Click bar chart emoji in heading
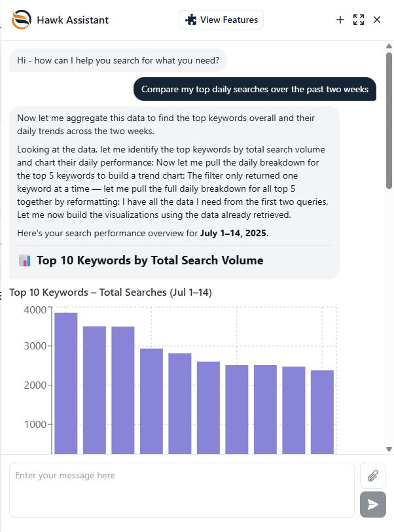 [25, 260]
